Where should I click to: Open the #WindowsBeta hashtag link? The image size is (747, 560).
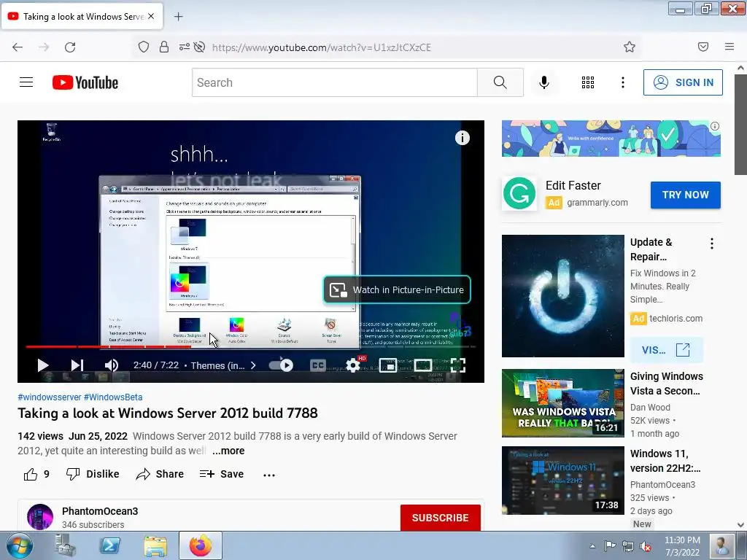(x=113, y=397)
